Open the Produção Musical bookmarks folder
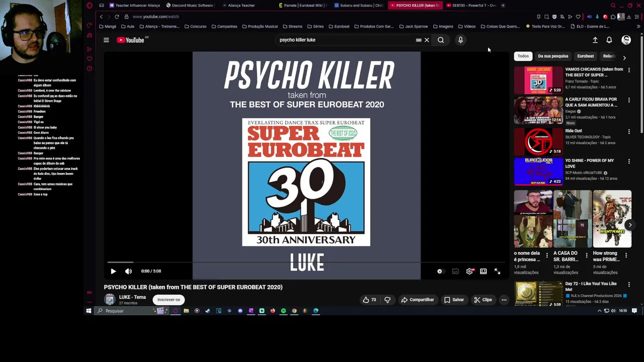The height and width of the screenshot is (362, 644). click(x=260, y=26)
